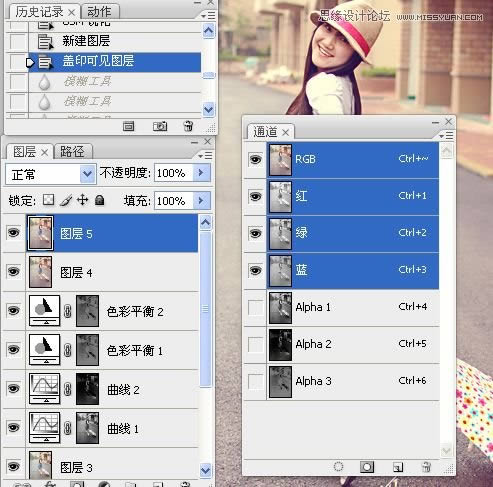
Task: Select the 红 channel row
Action: (x=353, y=196)
